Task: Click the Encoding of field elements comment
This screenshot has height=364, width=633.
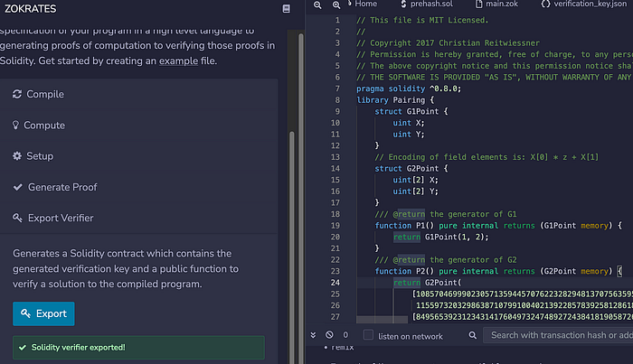Action: pos(487,157)
